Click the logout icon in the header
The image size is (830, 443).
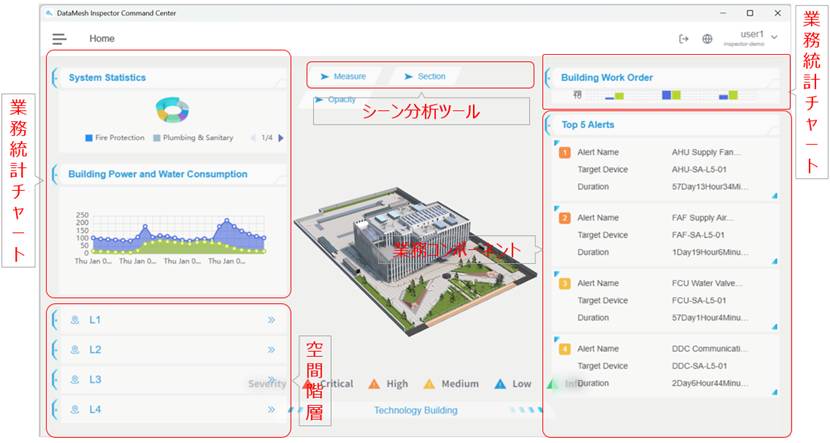point(684,39)
